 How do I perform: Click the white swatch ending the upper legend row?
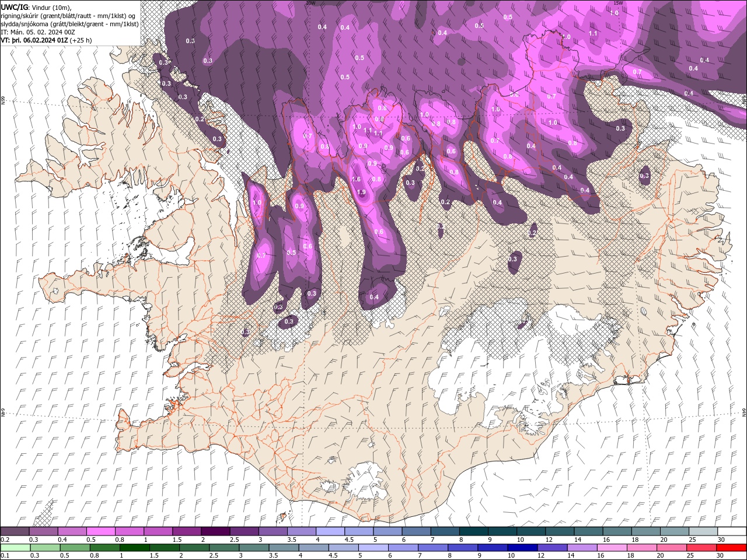(731, 531)
